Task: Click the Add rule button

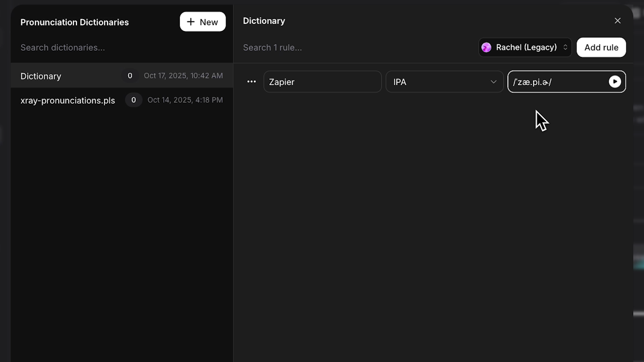Action: 601,47
